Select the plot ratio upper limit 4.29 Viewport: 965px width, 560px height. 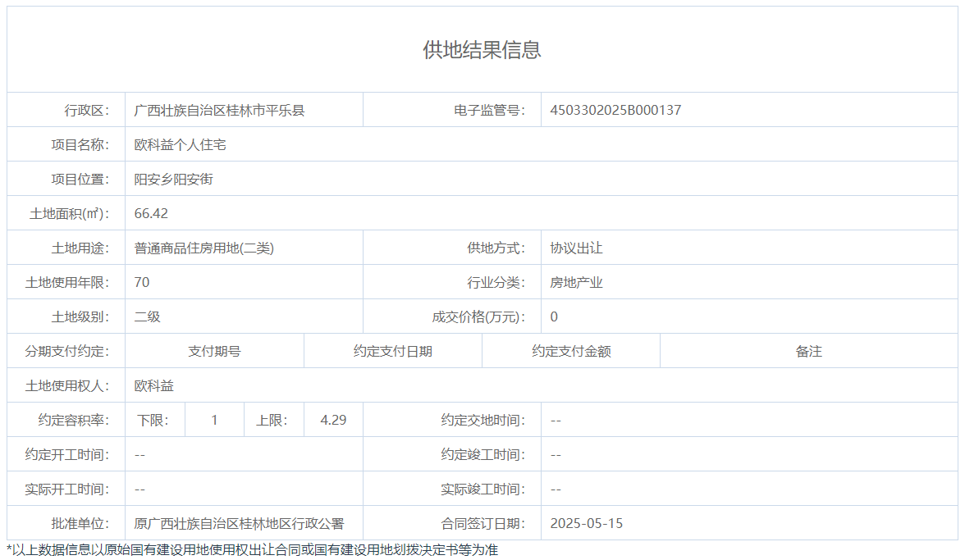pos(333,420)
